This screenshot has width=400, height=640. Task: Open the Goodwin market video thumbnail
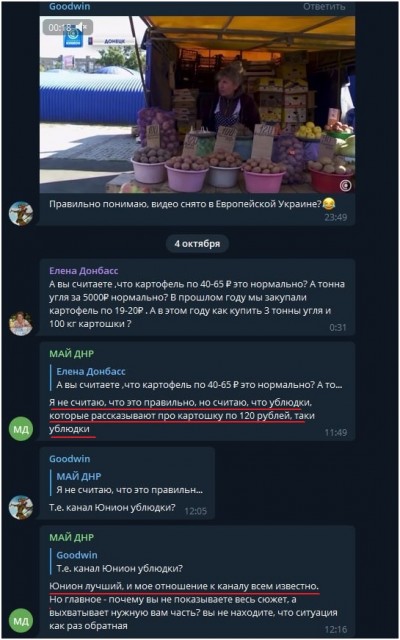197,104
